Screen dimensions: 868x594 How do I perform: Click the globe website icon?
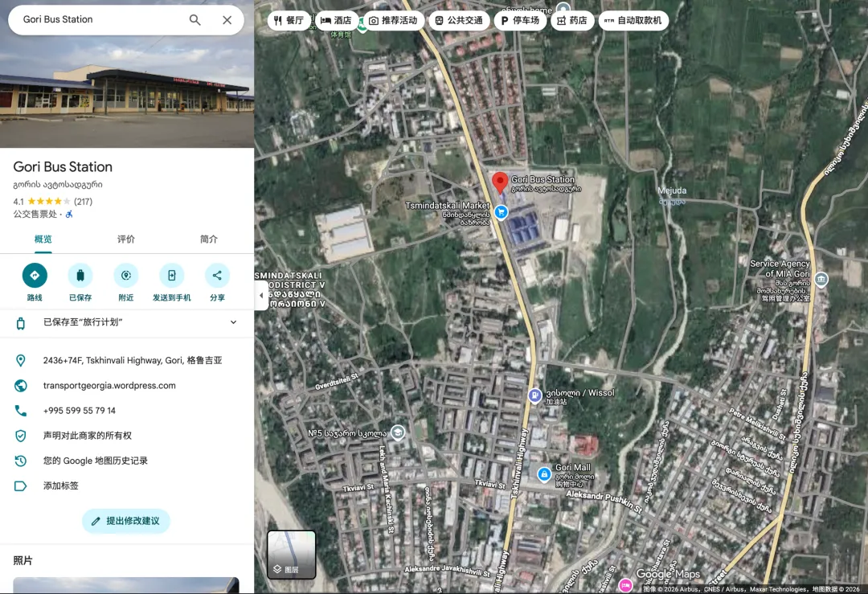point(20,385)
